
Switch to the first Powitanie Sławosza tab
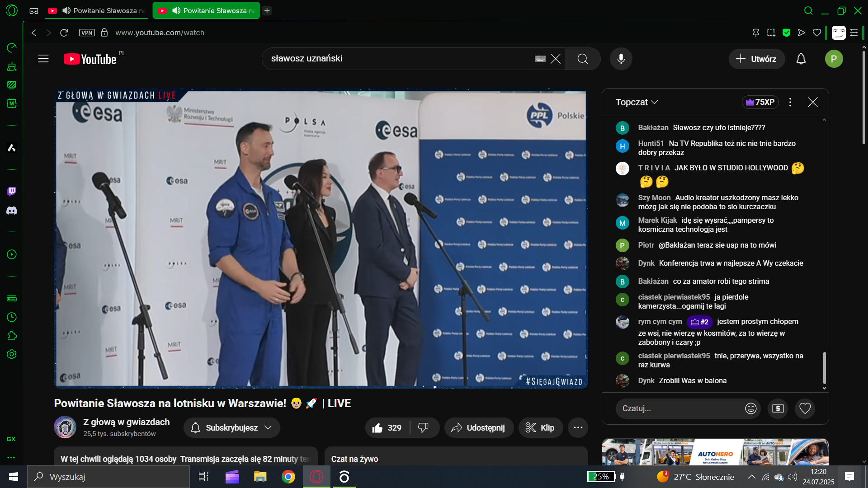(97, 10)
